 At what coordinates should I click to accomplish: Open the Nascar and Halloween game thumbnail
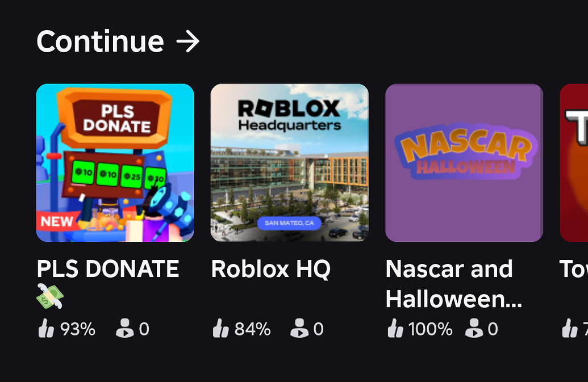pyautogui.click(x=464, y=163)
